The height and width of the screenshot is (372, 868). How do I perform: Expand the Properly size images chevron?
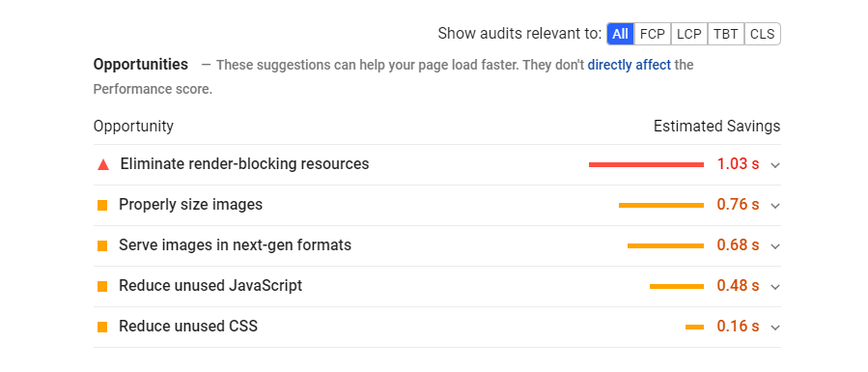coord(775,206)
